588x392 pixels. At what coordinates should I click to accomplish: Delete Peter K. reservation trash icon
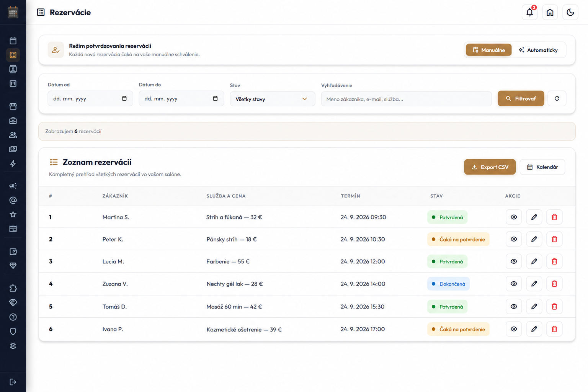(554, 239)
